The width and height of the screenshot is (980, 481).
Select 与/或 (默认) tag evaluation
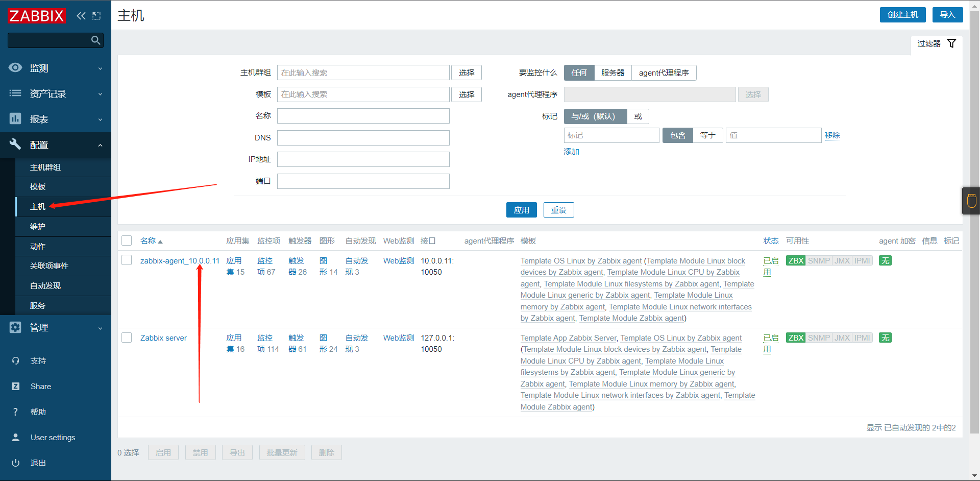click(595, 116)
